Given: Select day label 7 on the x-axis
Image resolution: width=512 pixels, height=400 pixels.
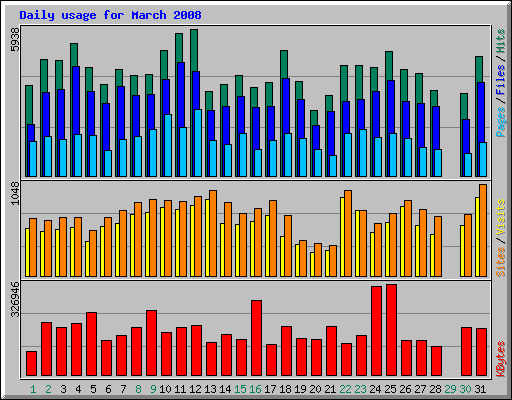Looking at the screenshot, I should [x=123, y=389].
